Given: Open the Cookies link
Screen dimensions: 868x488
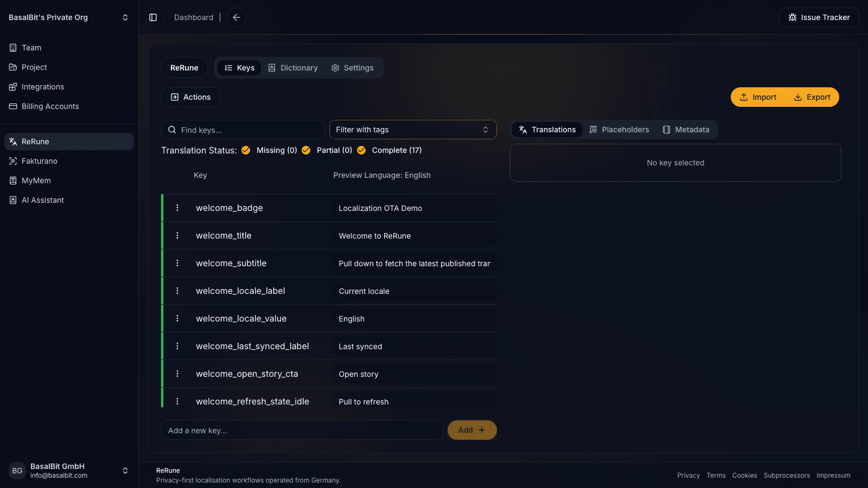Looking at the screenshot, I should [744, 476].
